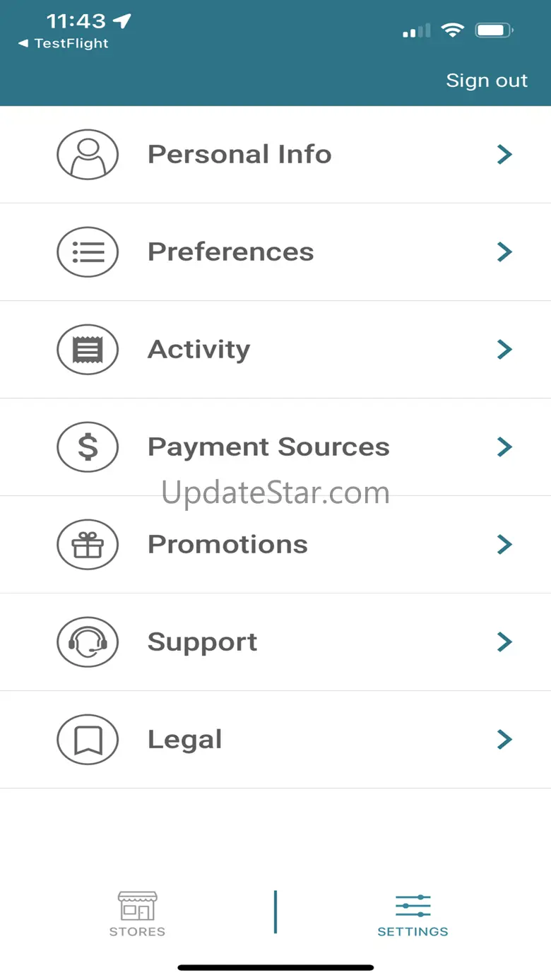Sign out of the account

487,81
